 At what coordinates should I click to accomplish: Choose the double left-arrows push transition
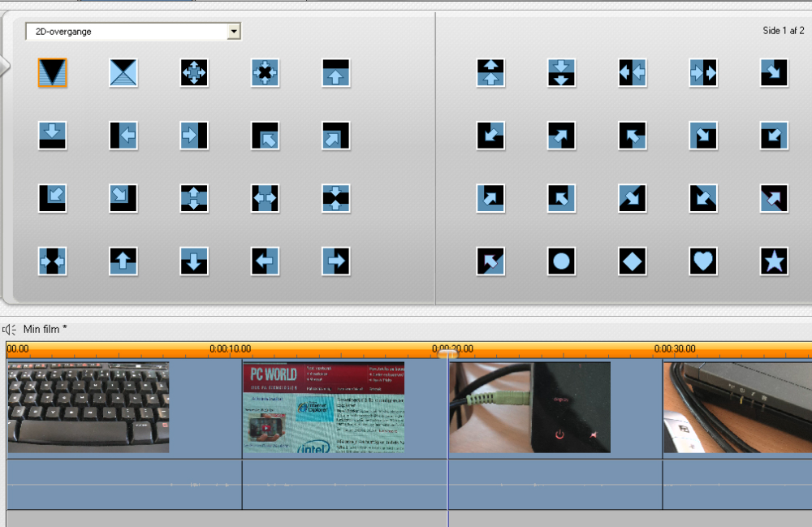(x=633, y=73)
